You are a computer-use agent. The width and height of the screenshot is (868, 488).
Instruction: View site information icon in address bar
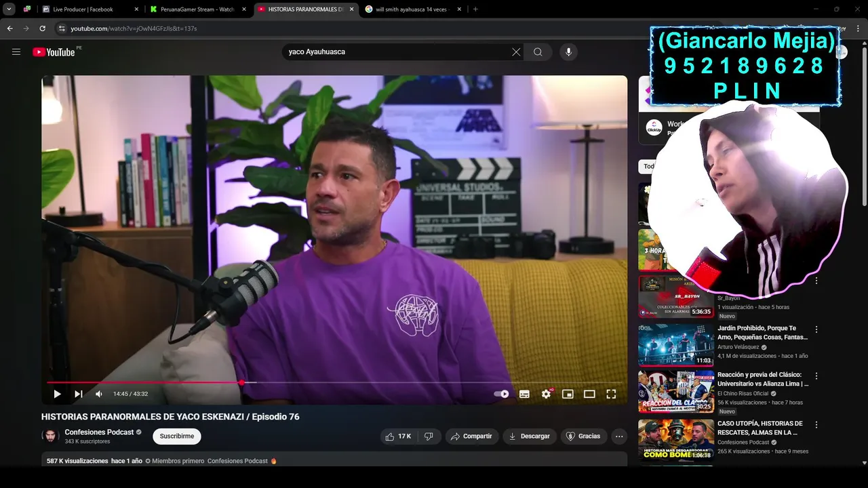coord(61,28)
